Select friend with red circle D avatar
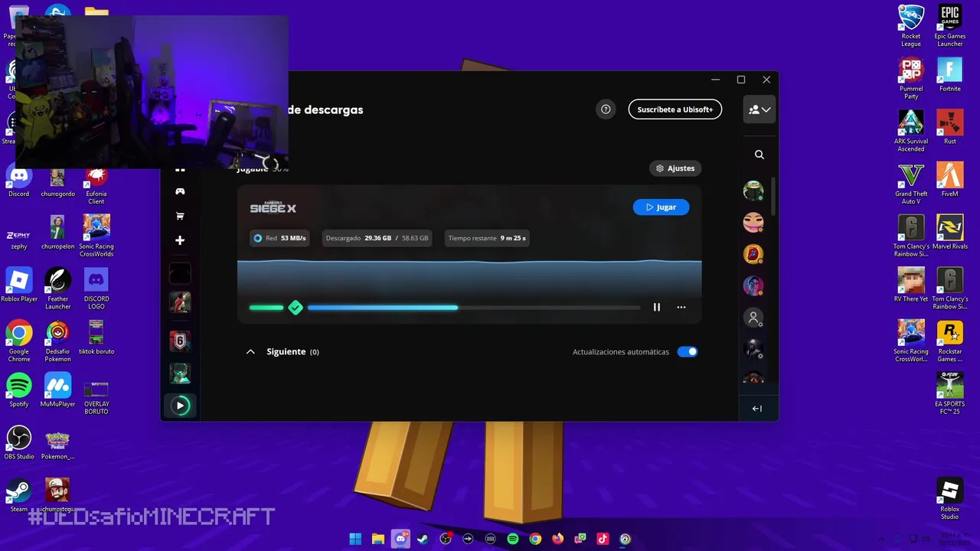The height and width of the screenshot is (551, 980). tap(753, 254)
